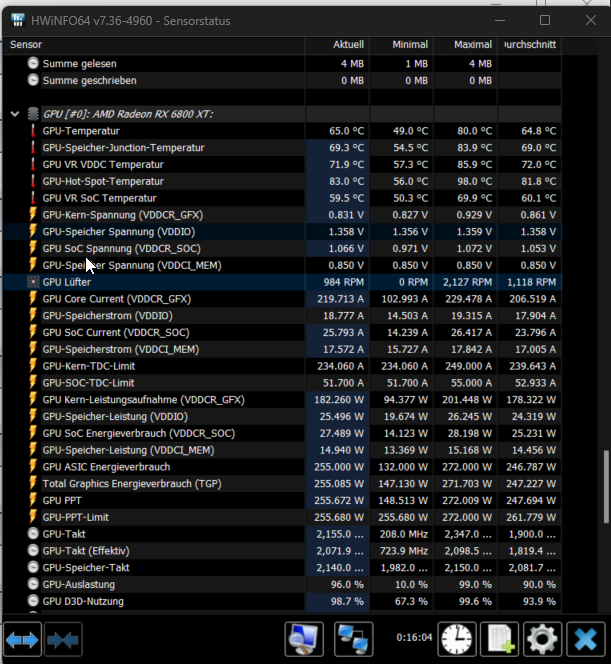Select GPU SoC Current (VDDCR_SOC) row
611x664 pixels.
pos(283,332)
